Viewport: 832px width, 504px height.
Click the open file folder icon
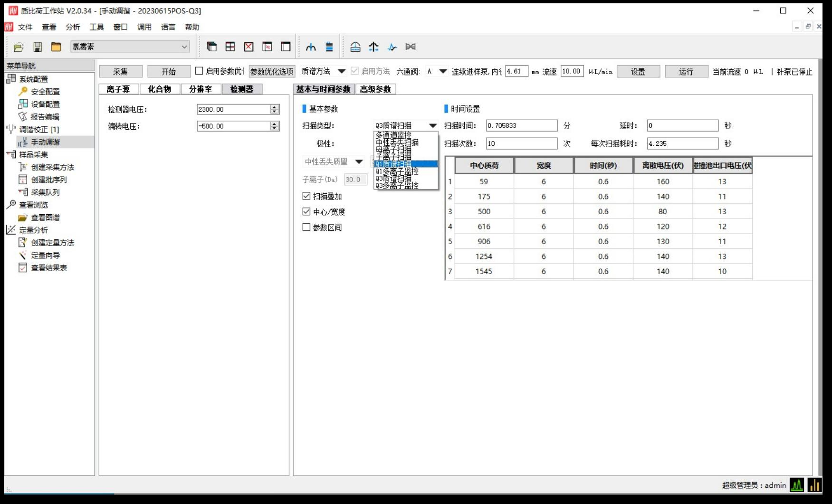click(x=19, y=47)
